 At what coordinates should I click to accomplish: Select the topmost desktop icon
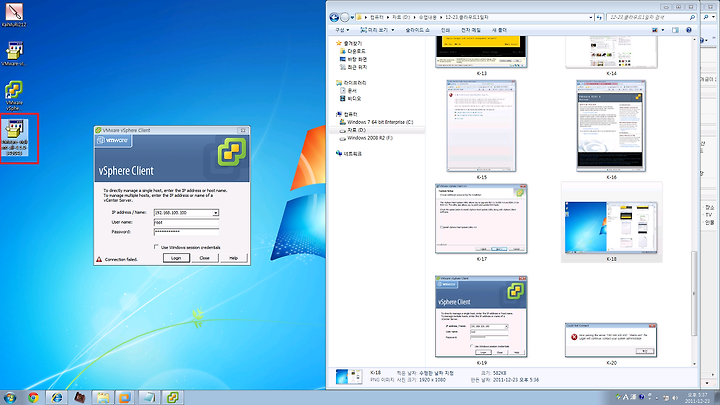coord(14,14)
